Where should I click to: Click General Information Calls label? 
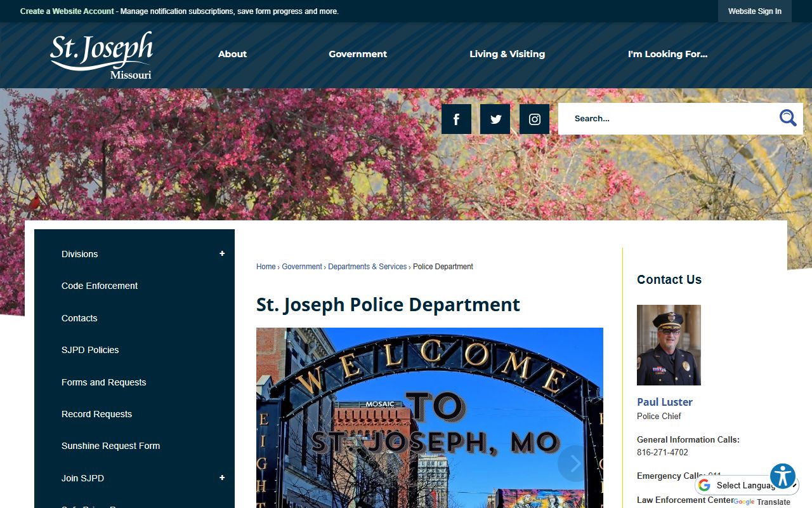[688, 439]
